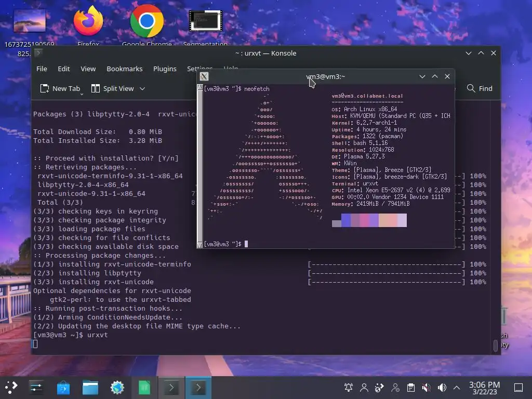Click '[vm3@vm3 ~]$ urxvt' command line
The height and width of the screenshot is (399, 532).
71,335
